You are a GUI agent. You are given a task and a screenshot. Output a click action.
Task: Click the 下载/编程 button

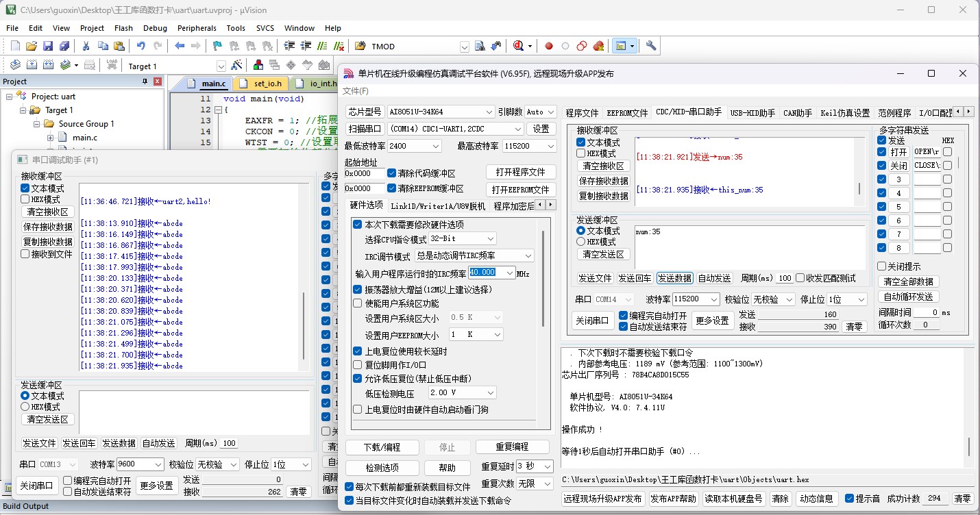coord(382,447)
